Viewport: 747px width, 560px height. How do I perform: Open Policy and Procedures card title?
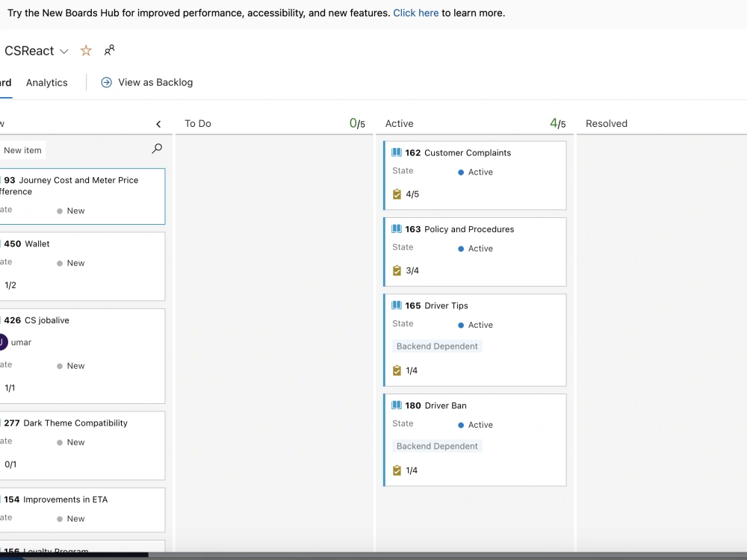coord(469,229)
